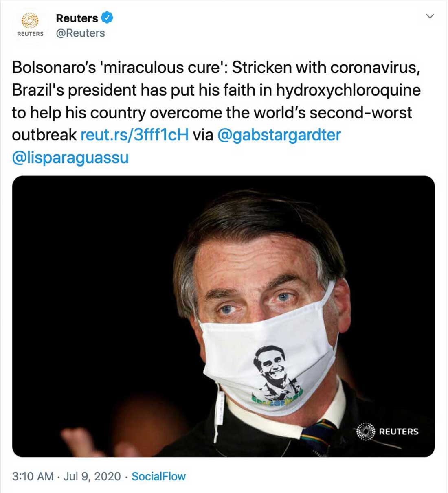The image size is (448, 493).
Task: Expand the tweet options chevron menu
Action: click(x=430, y=16)
